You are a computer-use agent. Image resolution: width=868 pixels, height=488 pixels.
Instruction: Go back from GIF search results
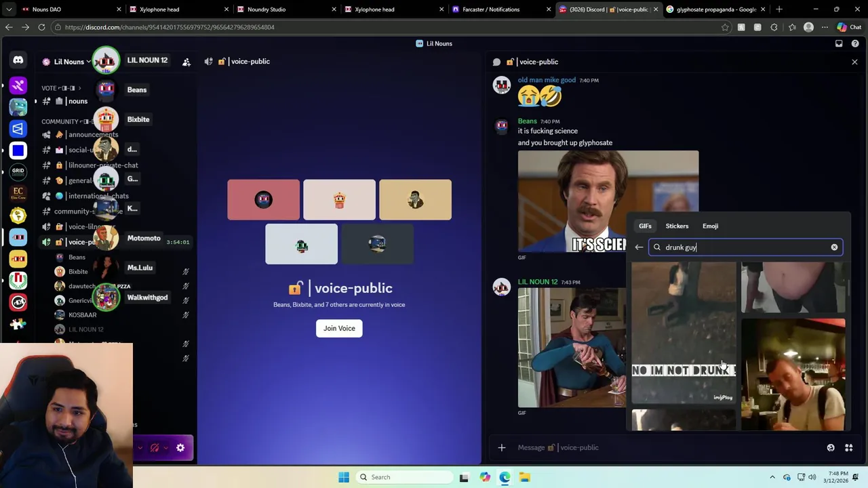pyautogui.click(x=639, y=247)
